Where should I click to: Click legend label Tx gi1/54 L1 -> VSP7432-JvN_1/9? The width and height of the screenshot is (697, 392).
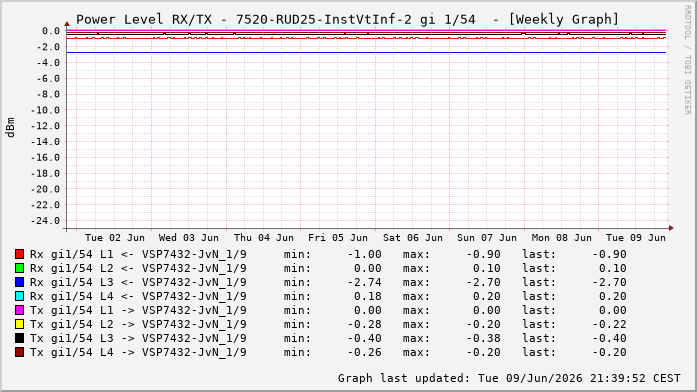click(138, 310)
